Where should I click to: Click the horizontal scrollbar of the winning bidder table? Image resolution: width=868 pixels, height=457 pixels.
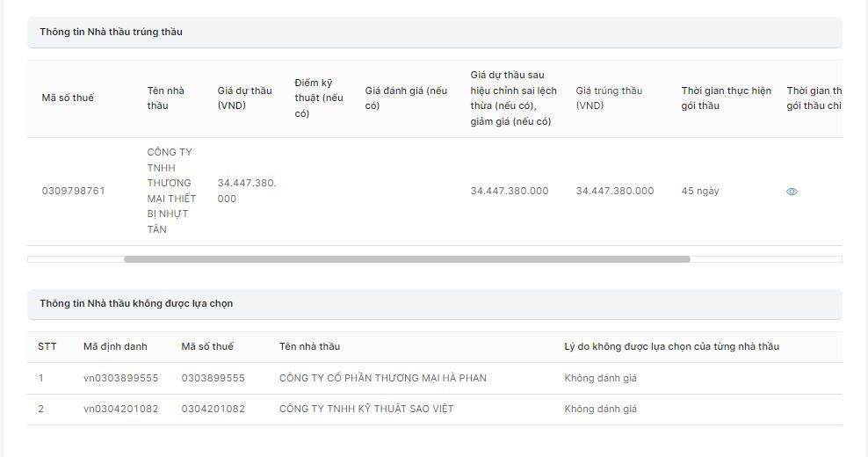pyautogui.click(x=406, y=259)
